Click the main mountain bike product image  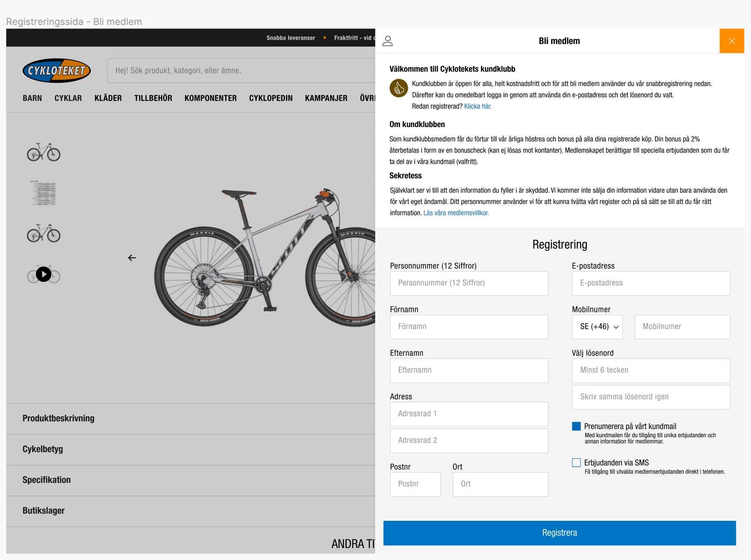[x=265, y=258]
